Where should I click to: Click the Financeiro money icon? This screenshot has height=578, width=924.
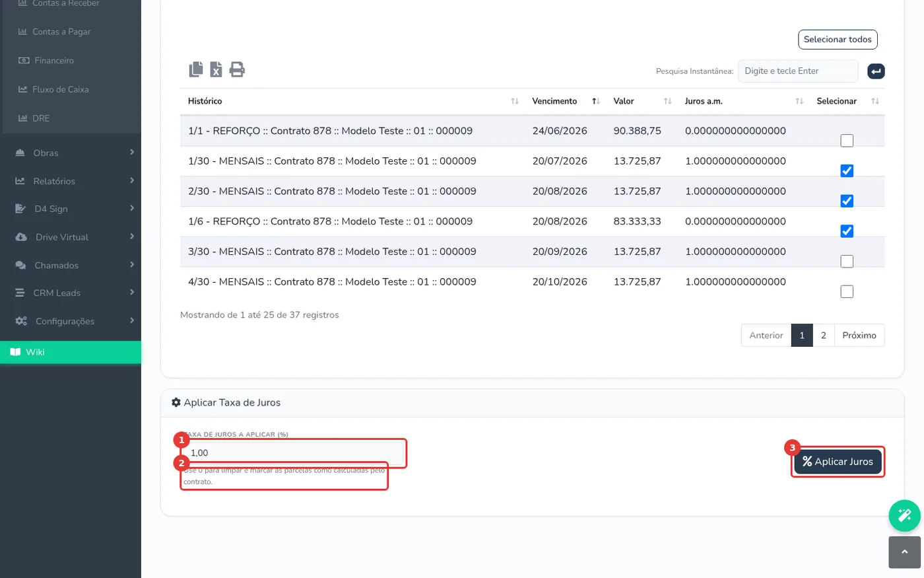pos(24,61)
